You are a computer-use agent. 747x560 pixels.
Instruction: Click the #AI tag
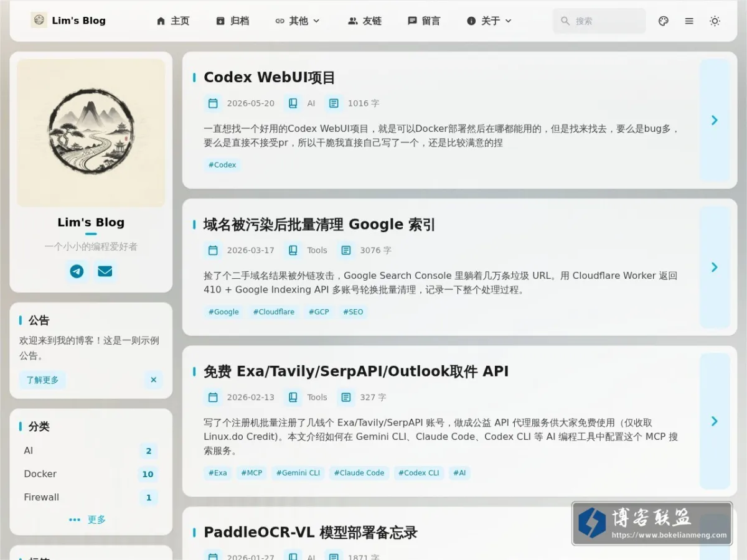459,473
